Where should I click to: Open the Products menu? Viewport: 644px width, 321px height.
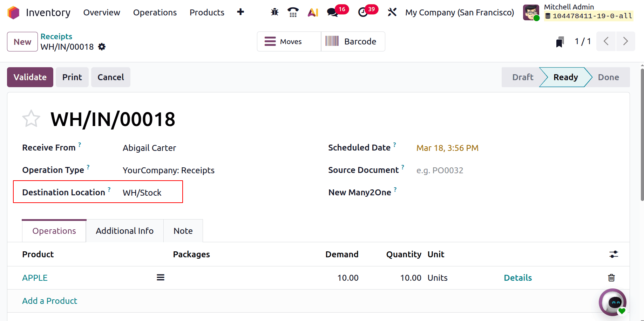[x=206, y=12]
